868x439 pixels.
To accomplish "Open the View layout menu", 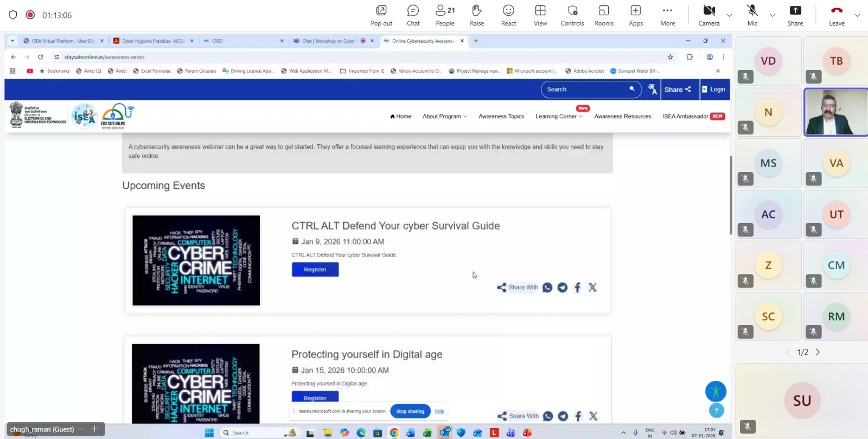I will [x=540, y=15].
